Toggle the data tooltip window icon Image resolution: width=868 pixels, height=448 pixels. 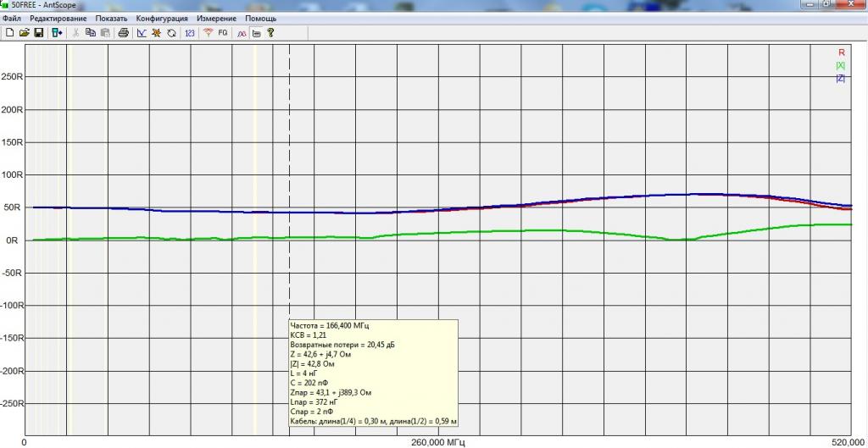256,33
